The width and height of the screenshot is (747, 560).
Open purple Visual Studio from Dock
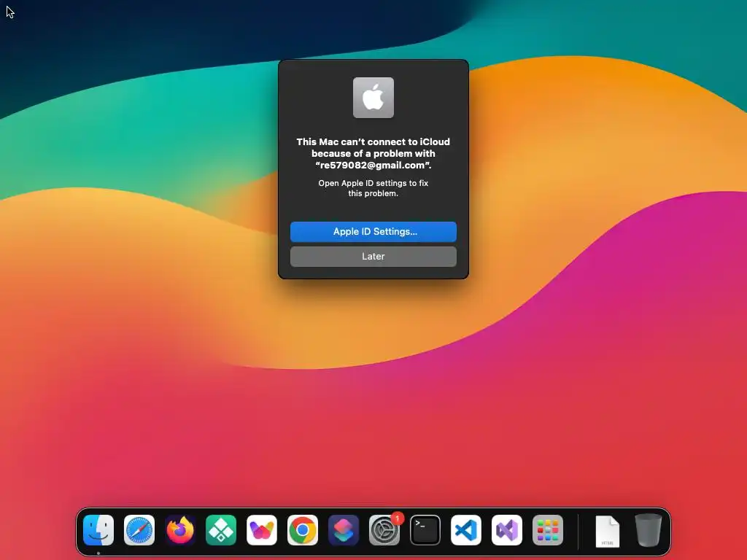507,529
